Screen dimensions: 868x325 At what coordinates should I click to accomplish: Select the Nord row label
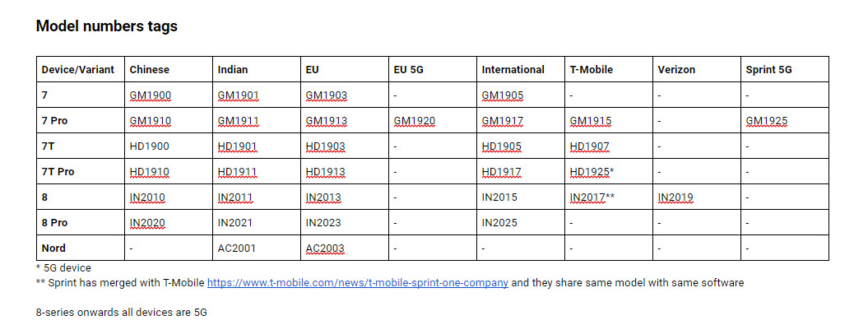(x=81, y=248)
